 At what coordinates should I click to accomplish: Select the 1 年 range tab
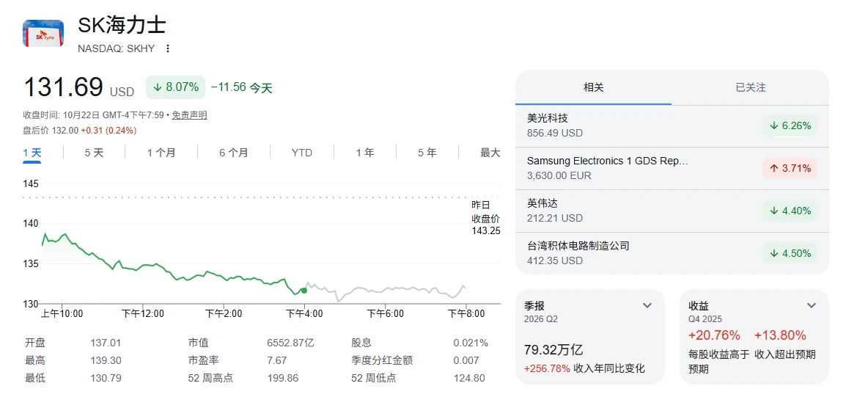(365, 153)
